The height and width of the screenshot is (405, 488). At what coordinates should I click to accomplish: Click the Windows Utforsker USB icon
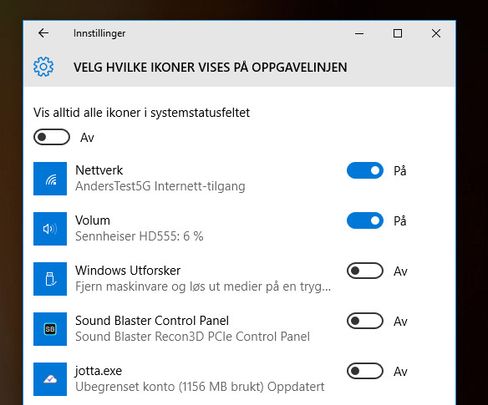(x=50, y=279)
